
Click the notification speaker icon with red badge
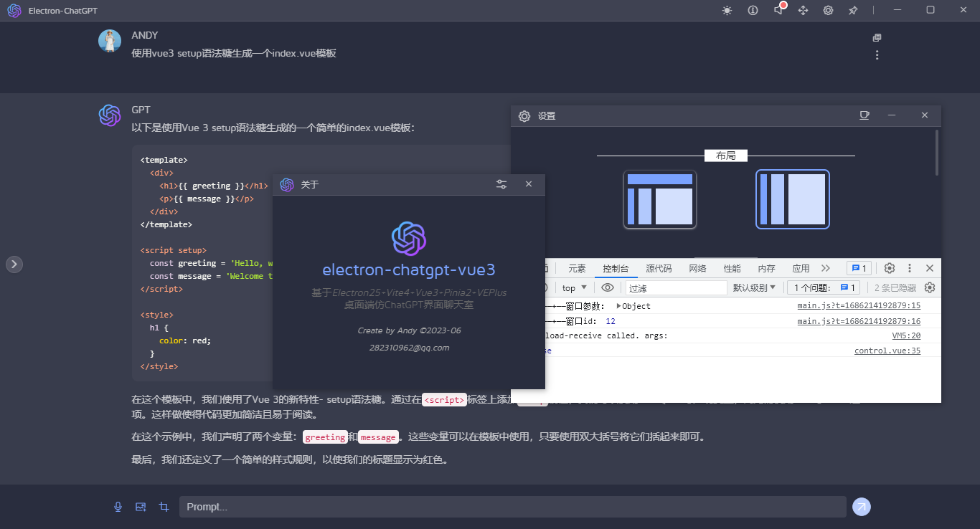(778, 10)
